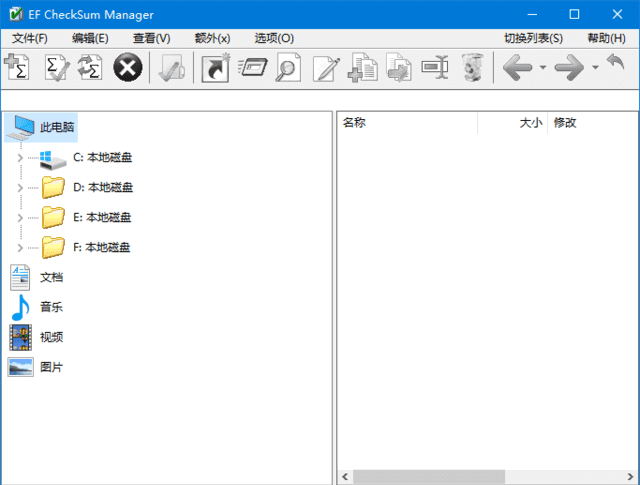Select E: 本地磁盘 drive
640x485 pixels.
tap(102, 218)
